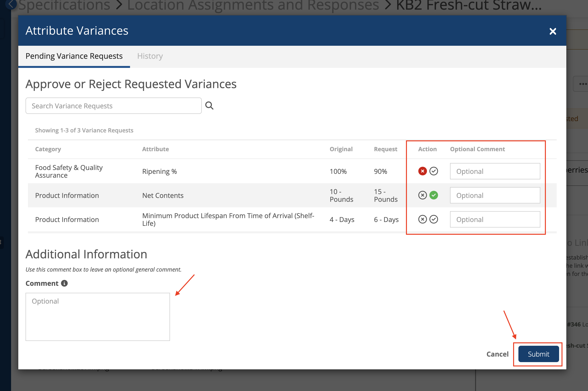The image size is (588, 391).
Task: Click the 90% requested value
Action: click(380, 171)
